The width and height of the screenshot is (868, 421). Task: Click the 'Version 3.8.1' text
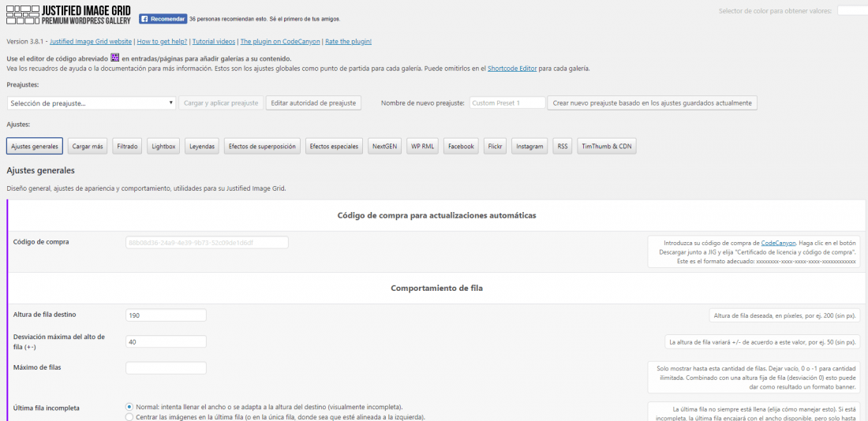[25, 42]
